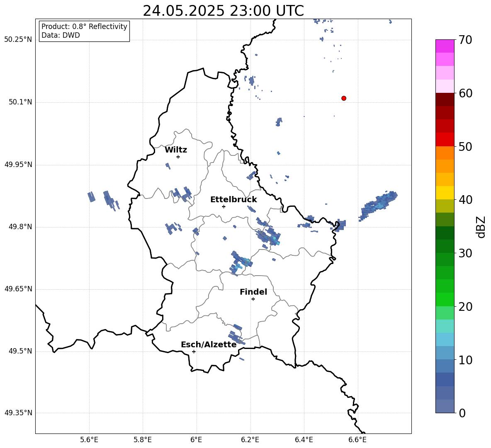Click the Esch/Alzette station cross marker
Viewport: 491px width, 448px height.
point(194,351)
